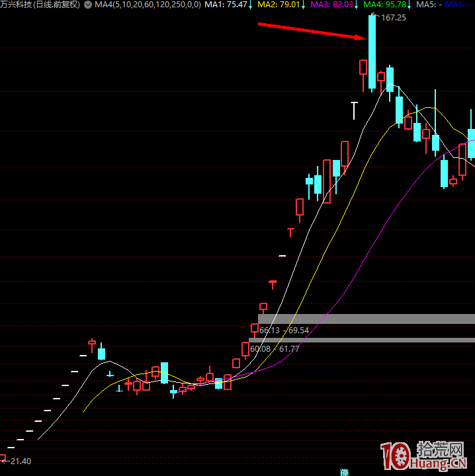Viewport: 475px width, 476px height.
Task: Click the down arrow after MA1 value
Action: (250, 5)
